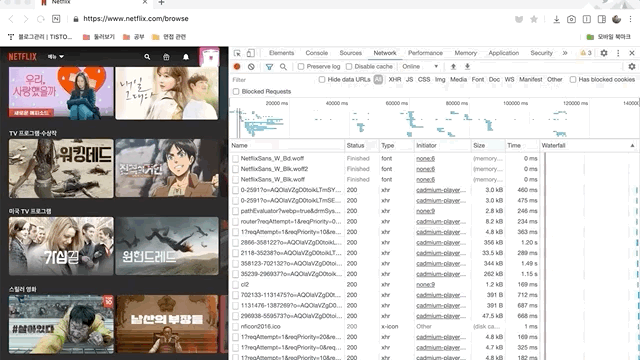Click the network Filter text field

pyautogui.click(x=272, y=80)
